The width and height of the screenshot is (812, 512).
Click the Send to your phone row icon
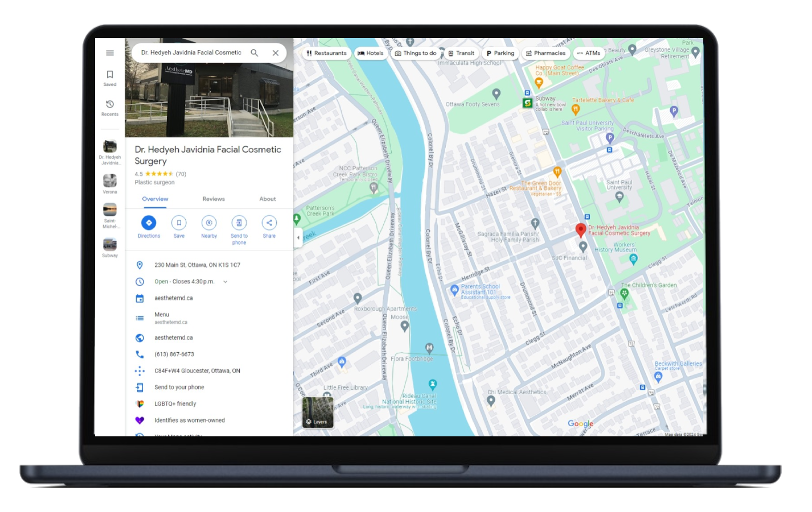[x=140, y=387]
